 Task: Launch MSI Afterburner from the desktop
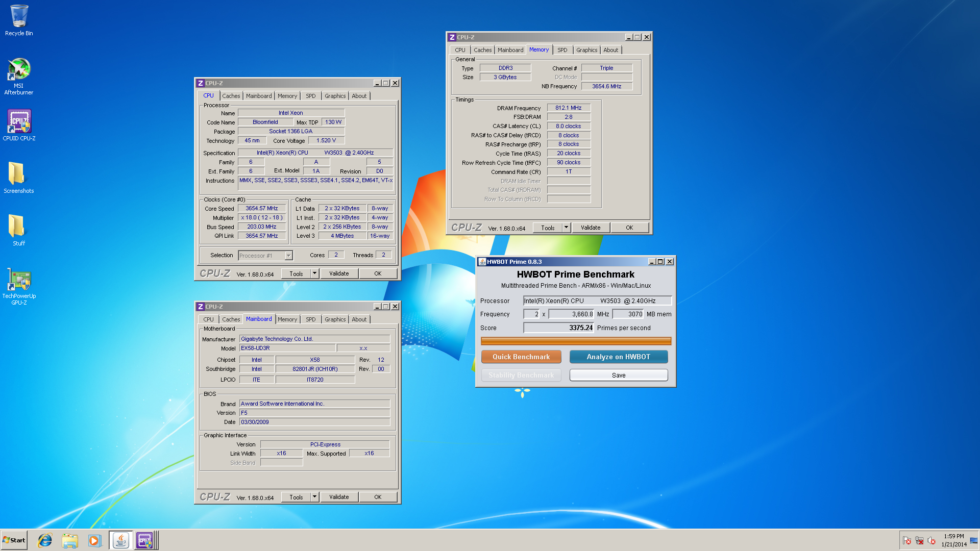click(19, 76)
